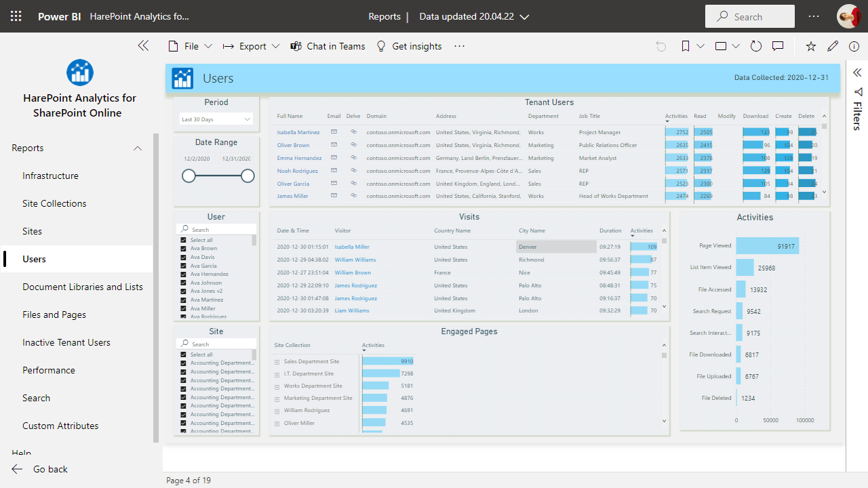Open the Inactive Tenant Users page
Screen dimensions: 868x488
click(x=66, y=342)
